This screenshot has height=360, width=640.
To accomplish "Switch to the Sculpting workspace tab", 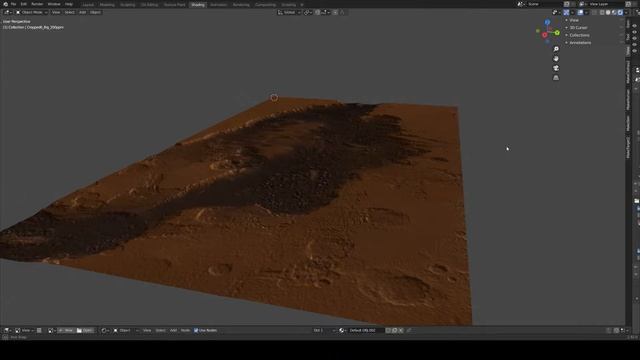I will (127, 5).
